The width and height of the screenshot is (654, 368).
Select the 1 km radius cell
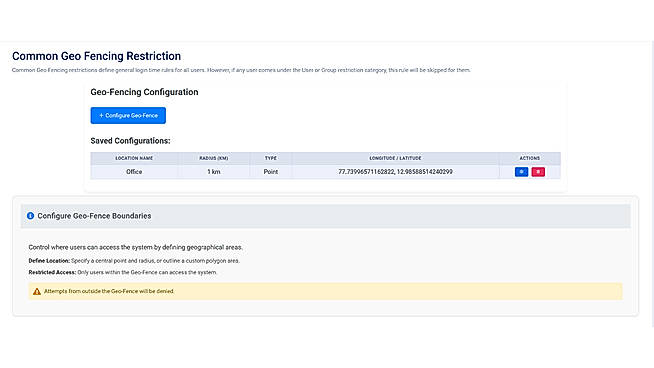pyautogui.click(x=214, y=172)
